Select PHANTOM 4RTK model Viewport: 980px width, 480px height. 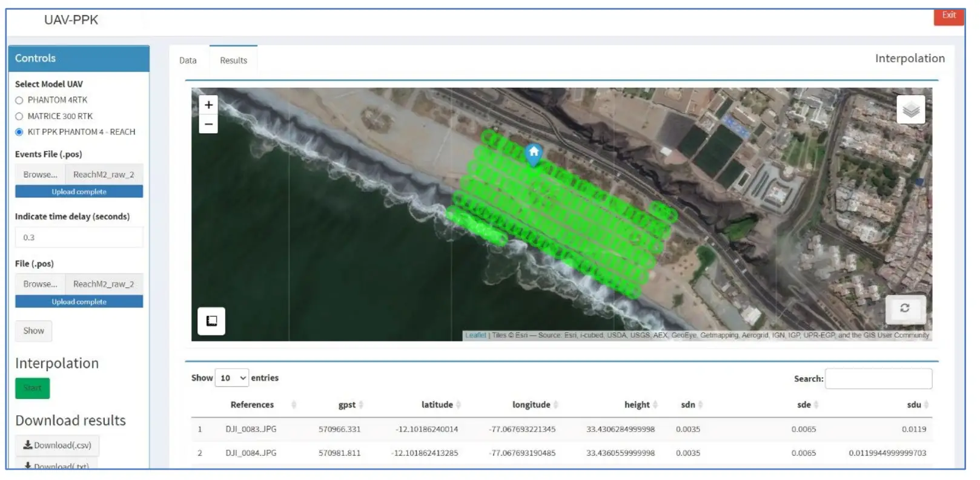19,100
